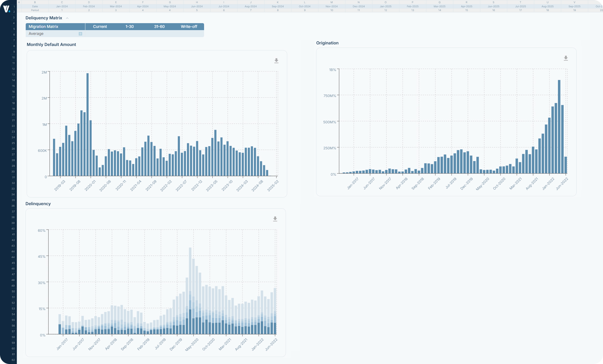The image size is (603, 364).
Task: Select the Write-off column header
Action: pyautogui.click(x=189, y=27)
